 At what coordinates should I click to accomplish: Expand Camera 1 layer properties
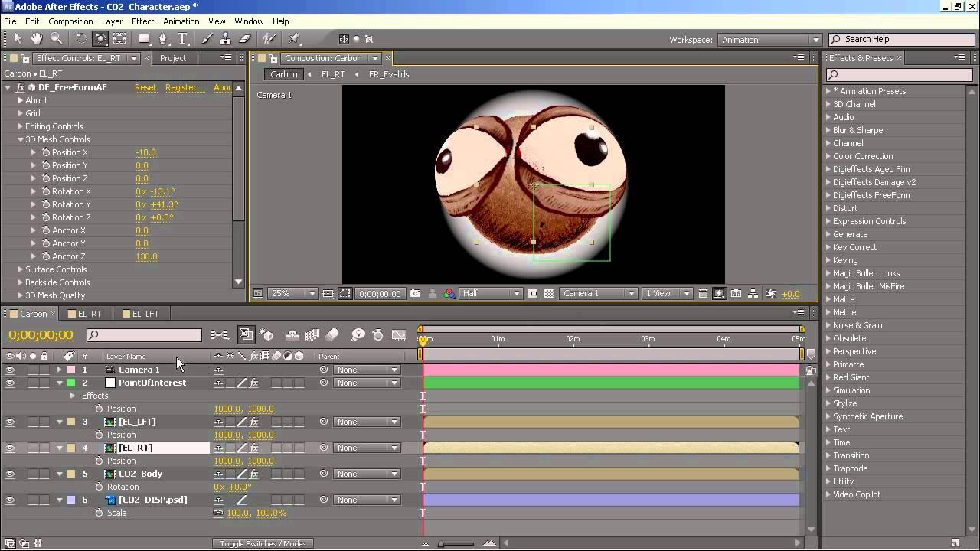coord(60,370)
